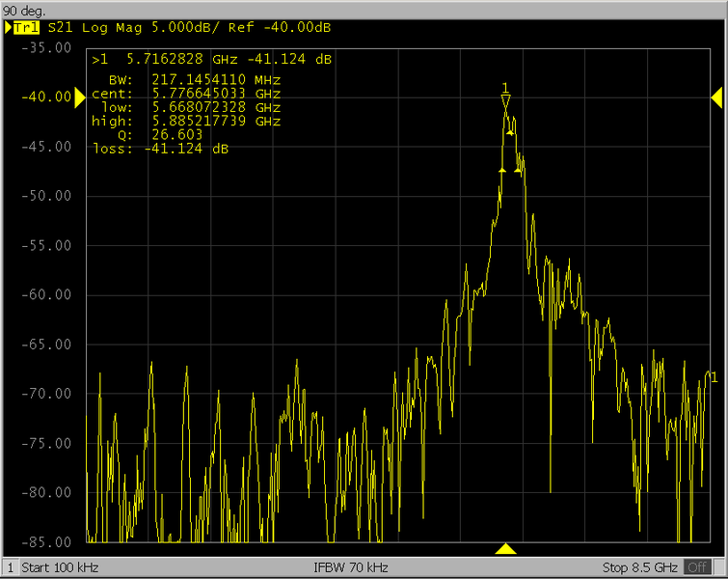
Task: Click the right-side reference position arrow
Action: click(716, 96)
